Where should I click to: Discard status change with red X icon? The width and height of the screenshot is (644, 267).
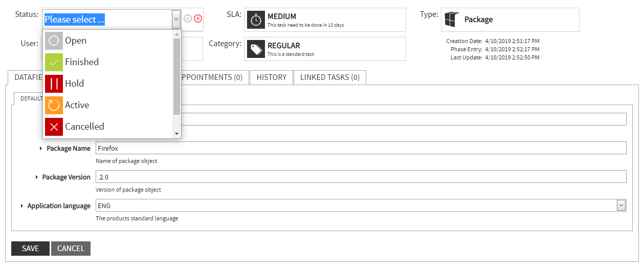coord(198,18)
